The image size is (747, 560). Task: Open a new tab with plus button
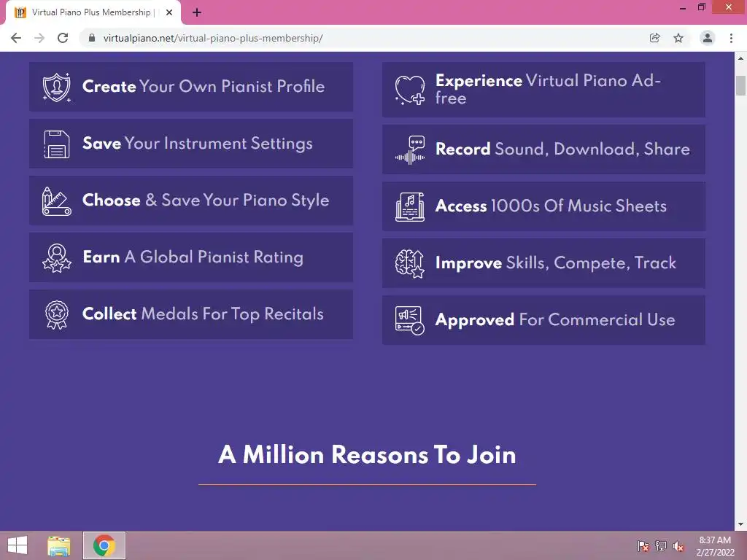(x=197, y=12)
